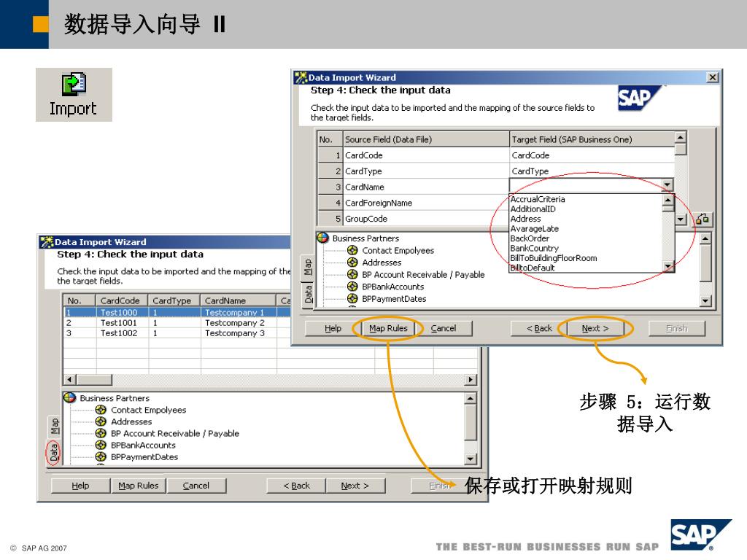The width and height of the screenshot is (747, 560).
Task: Click Map Rules button in front wizard
Action: click(388, 328)
